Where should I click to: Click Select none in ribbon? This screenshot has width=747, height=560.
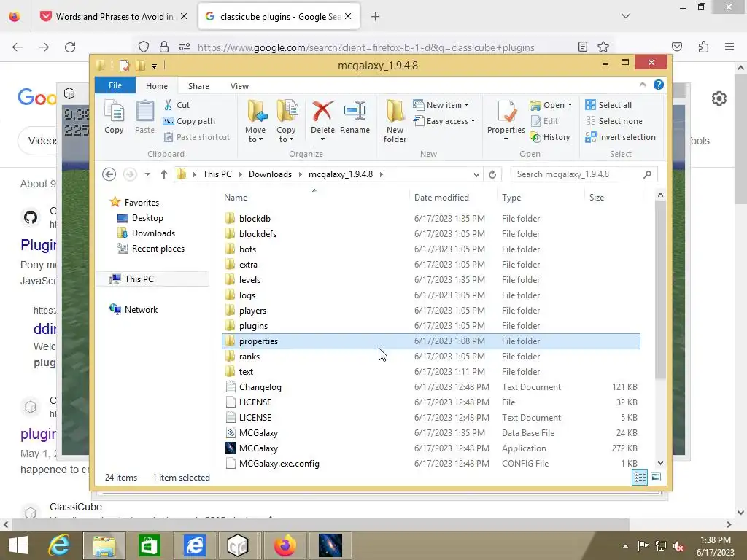tap(614, 121)
